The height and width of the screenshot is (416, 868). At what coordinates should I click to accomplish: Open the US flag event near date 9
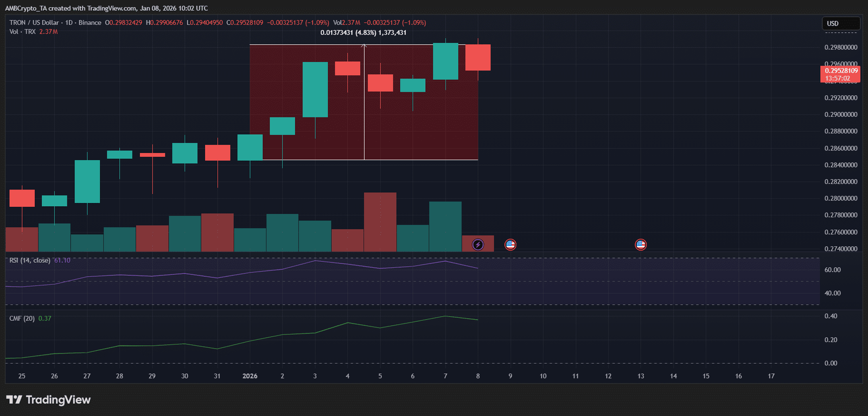[x=510, y=245]
